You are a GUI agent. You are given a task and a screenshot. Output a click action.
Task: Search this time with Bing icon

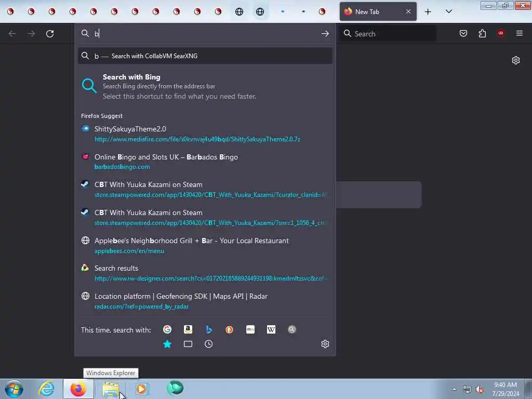(209, 329)
